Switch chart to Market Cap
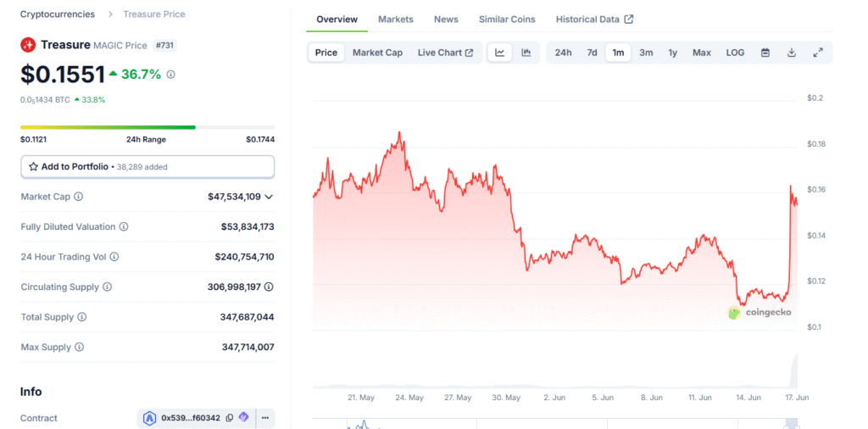868x429 pixels. coord(377,53)
